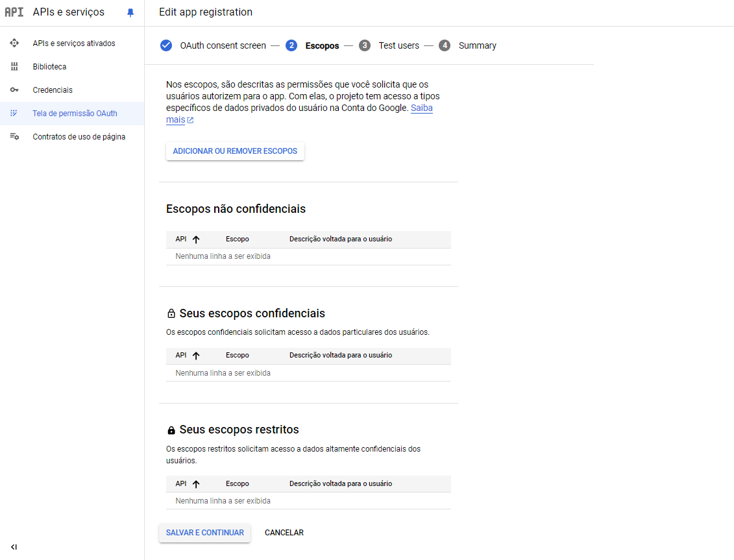Click the pin icon beside APIs e serviços
This screenshot has height=560, width=734.
[x=130, y=12]
